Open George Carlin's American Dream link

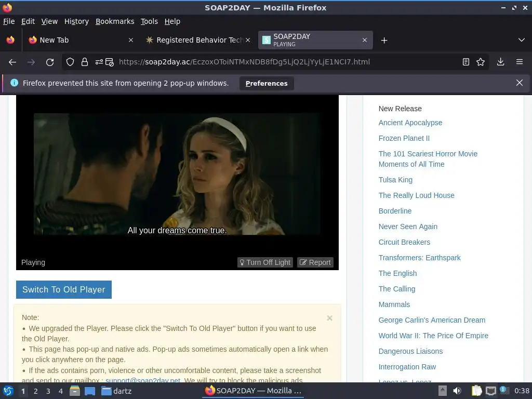(432, 320)
